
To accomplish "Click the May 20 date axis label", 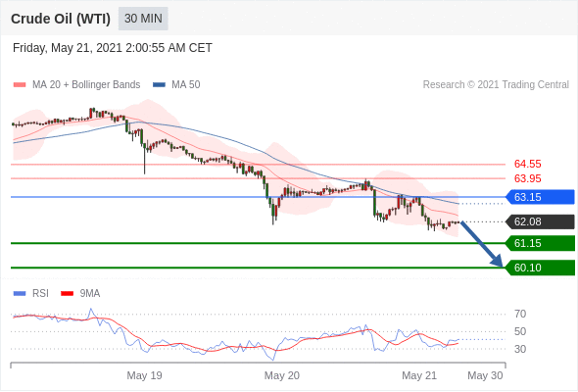I will [281, 375].
